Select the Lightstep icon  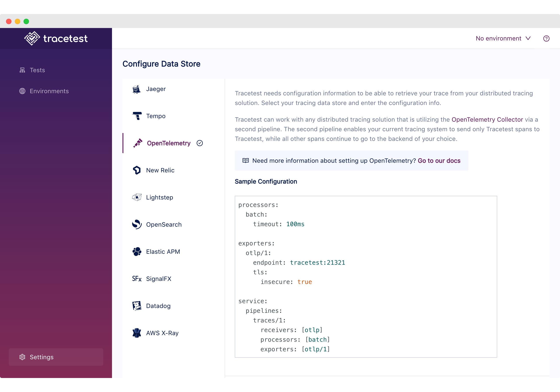point(136,197)
